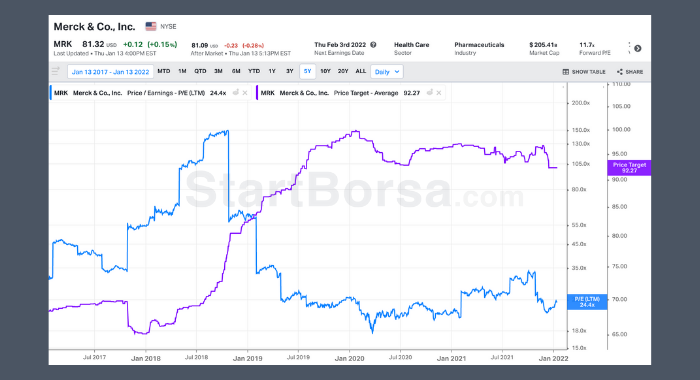Open the Daily interval dropdown
This screenshot has height=380, width=700.
coord(387,72)
